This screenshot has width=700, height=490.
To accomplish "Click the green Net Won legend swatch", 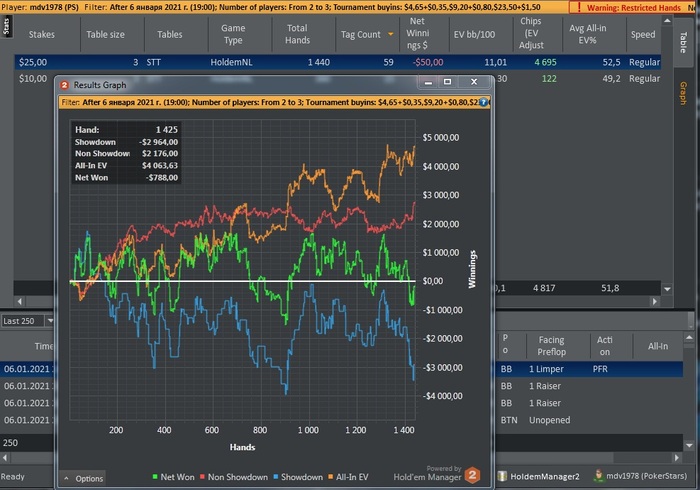I will (x=155, y=477).
